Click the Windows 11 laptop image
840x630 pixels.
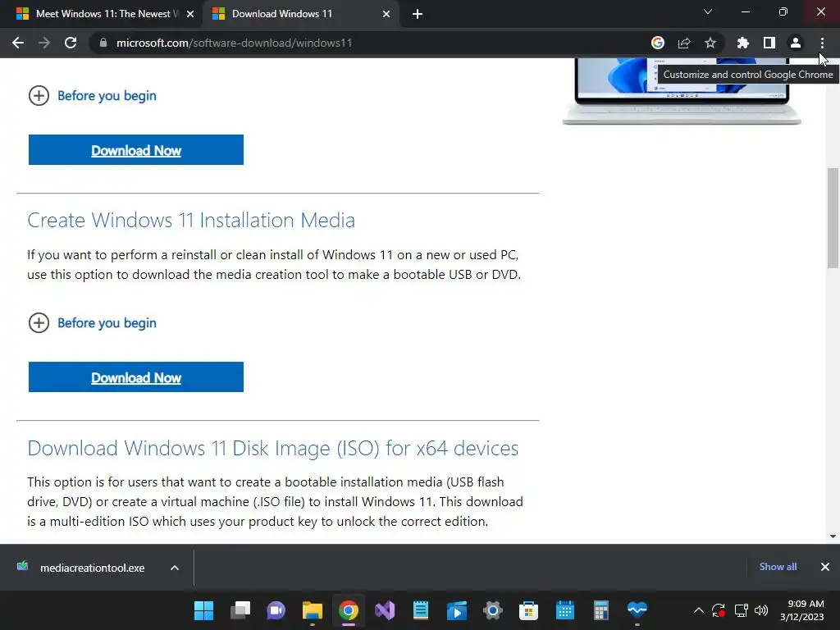[x=682, y=91]
